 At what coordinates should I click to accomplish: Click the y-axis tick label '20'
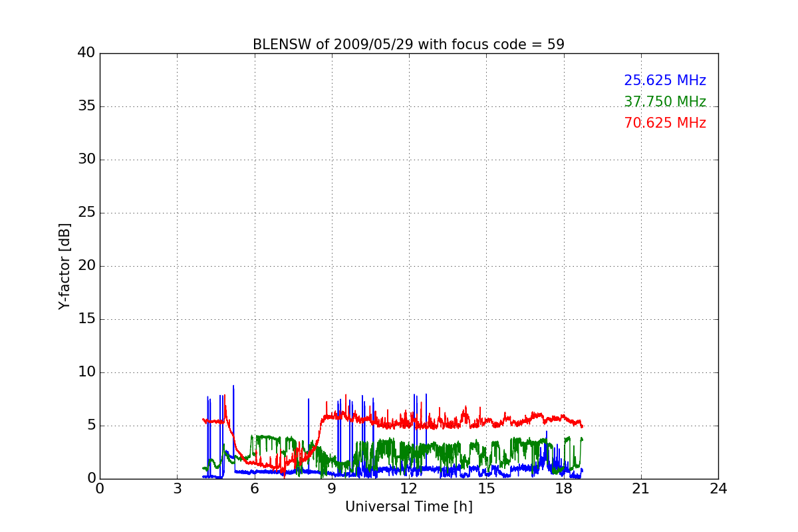coord(86,266)
